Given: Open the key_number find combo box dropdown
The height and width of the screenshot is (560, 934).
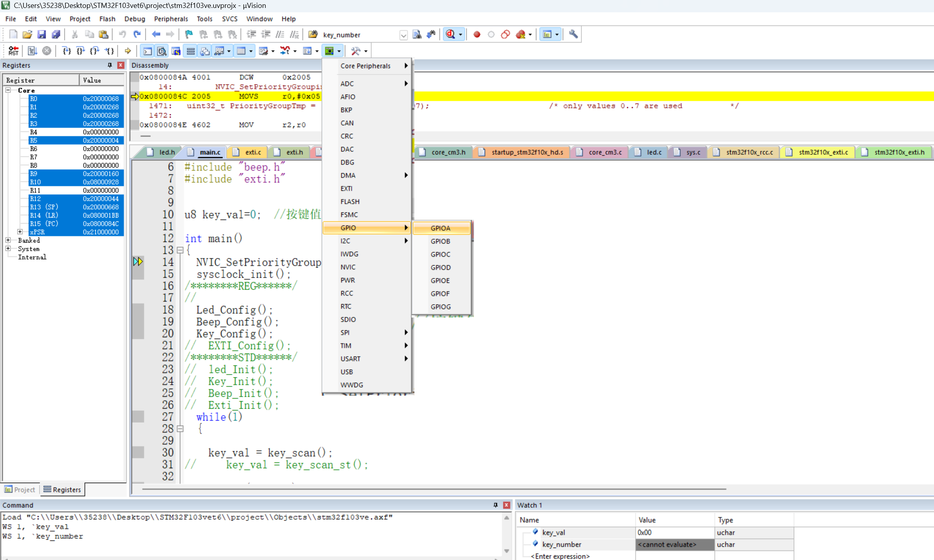Looking at the screenshot, I should pyautogui.click(x=403, y=35).
